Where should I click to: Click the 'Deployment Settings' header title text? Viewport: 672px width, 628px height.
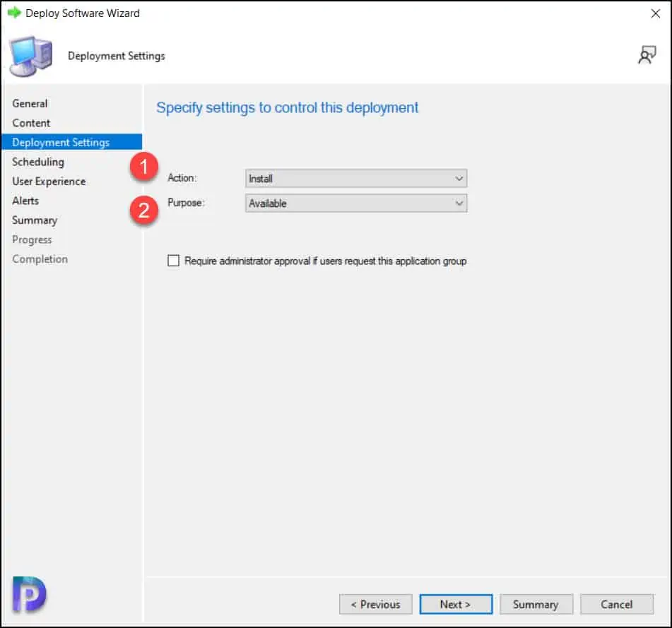(116, 56)
